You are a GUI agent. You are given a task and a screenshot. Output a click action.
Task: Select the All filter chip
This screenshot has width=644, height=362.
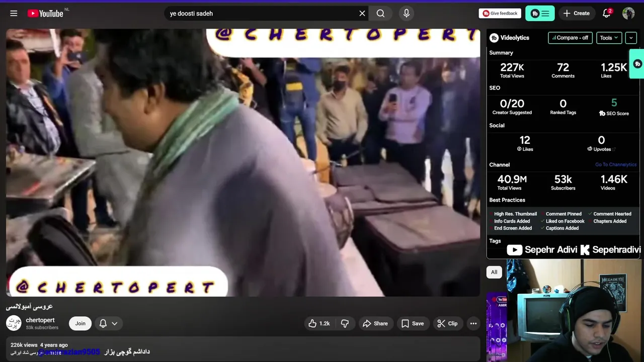494,272
